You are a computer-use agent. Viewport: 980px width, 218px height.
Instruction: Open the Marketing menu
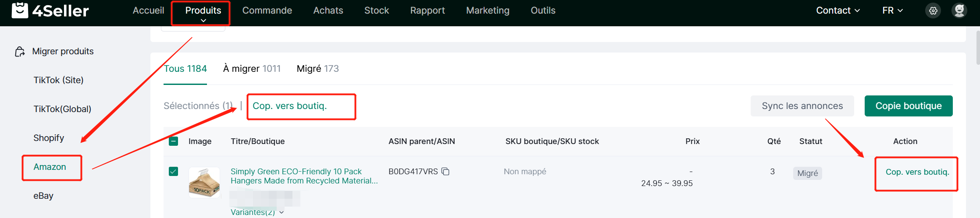click(488, 11)
